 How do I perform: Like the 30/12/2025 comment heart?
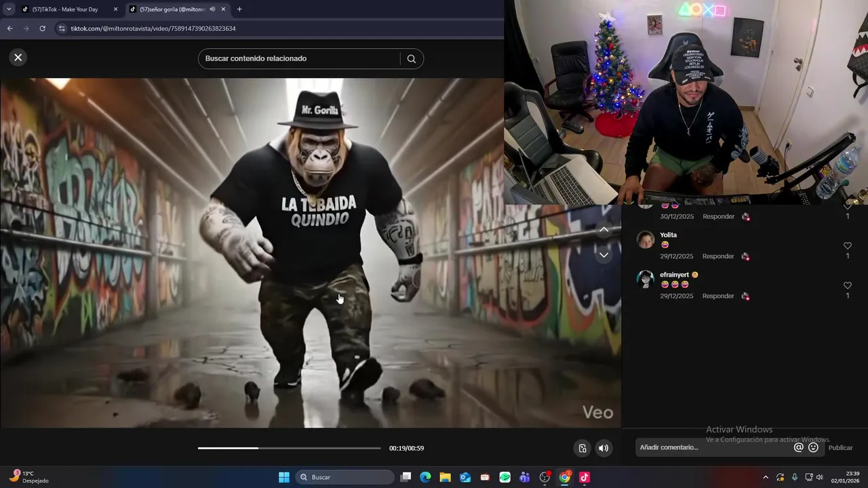(x=847, y=207)
